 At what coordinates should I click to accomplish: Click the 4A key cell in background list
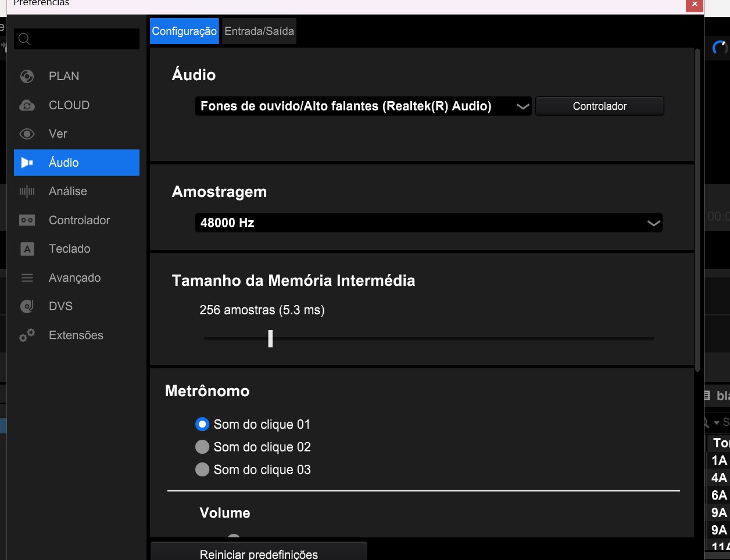(x=719, y=478)
